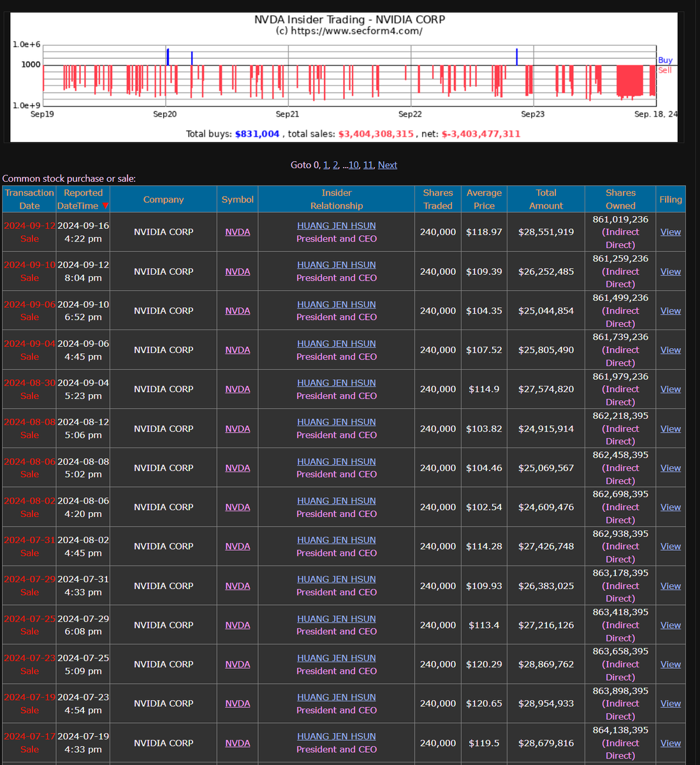View filing for 2024-09-10 sale
The height and width of the screenshot is (765, 700).
pyautogui.click(x=671, y=272)
